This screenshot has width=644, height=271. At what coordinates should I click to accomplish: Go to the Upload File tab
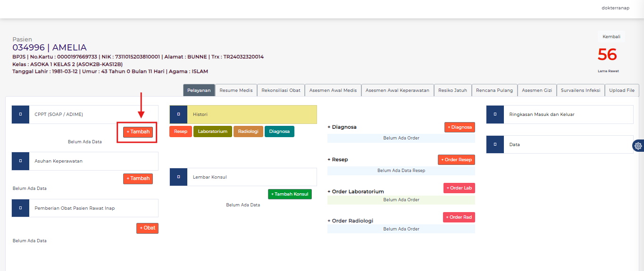coord(622,90)
